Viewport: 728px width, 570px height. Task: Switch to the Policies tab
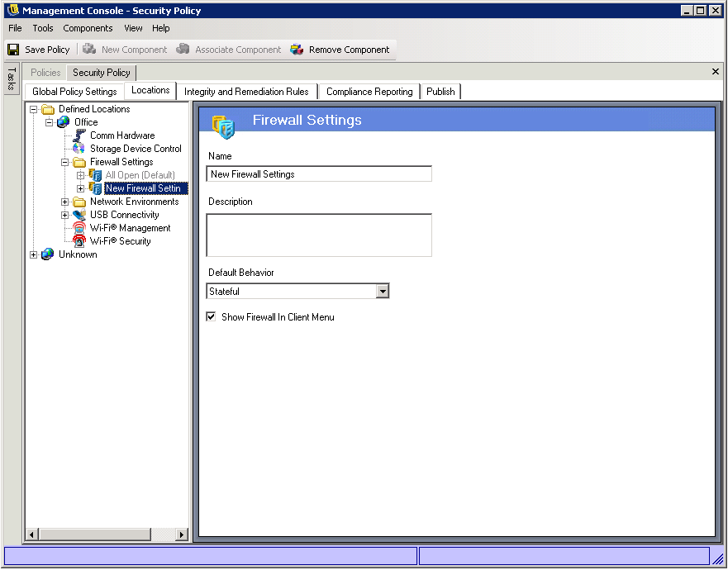point(45,73)
